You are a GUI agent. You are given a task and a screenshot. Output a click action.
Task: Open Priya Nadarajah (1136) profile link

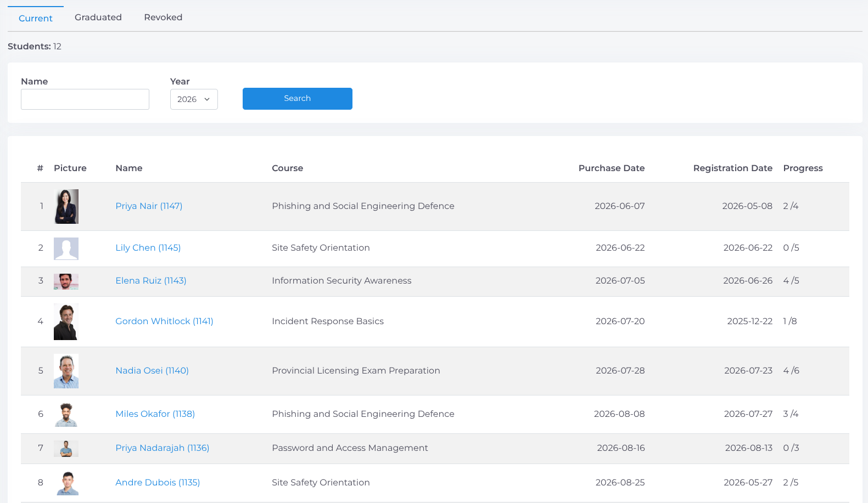163,448
